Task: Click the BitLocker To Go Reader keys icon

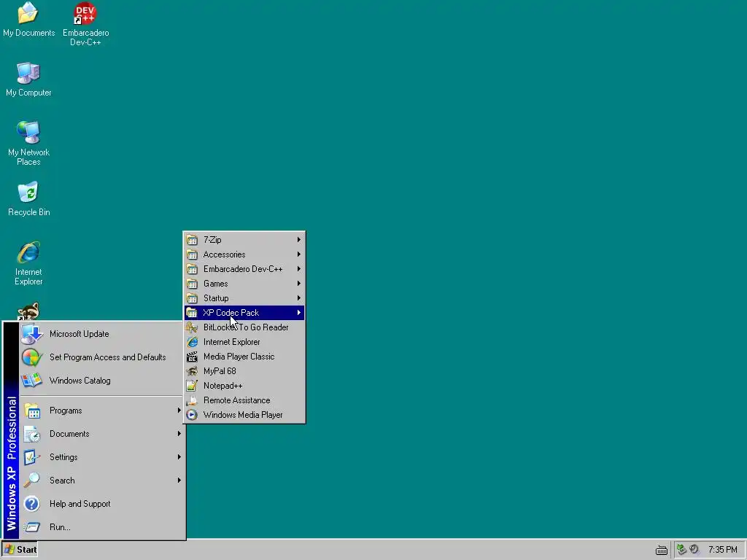Action: [192, 327]
